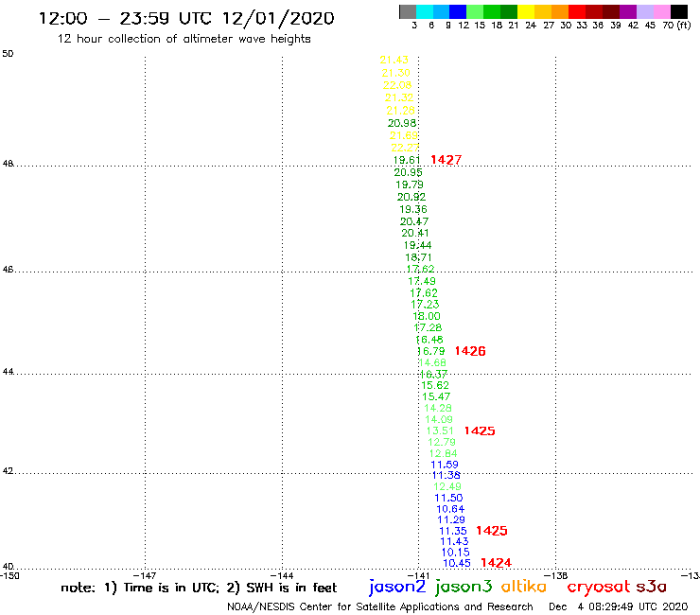
Task: Select the wave height value 18.00
Action: click(x=427, y=316)
